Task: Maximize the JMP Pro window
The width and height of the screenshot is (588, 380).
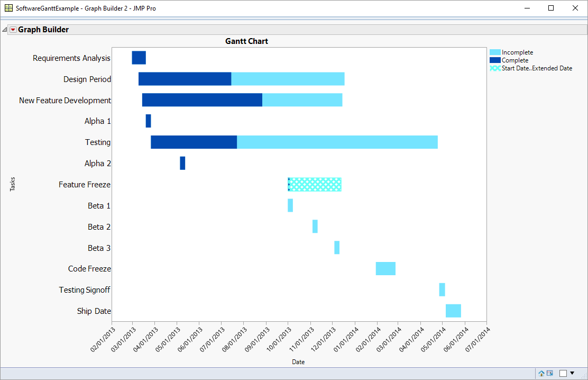Action: [x=550, y=8]
